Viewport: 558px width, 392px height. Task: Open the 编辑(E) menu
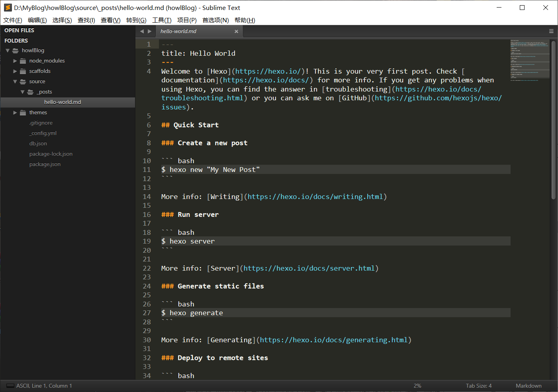pos(37,20)
